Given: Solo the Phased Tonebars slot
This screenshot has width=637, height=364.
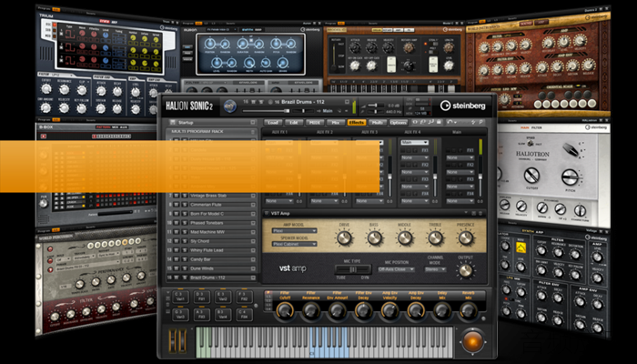Looking at the screenshot, I should tap(184, 223).
